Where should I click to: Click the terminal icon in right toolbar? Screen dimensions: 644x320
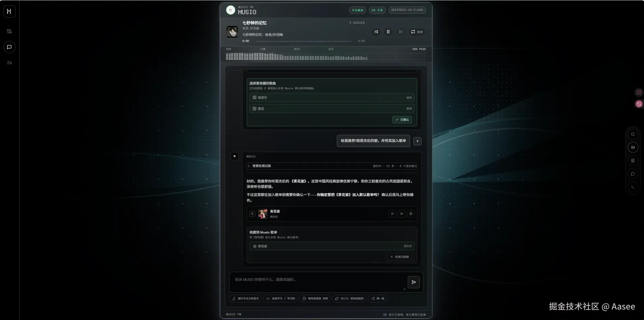click(x=633, y=187)
